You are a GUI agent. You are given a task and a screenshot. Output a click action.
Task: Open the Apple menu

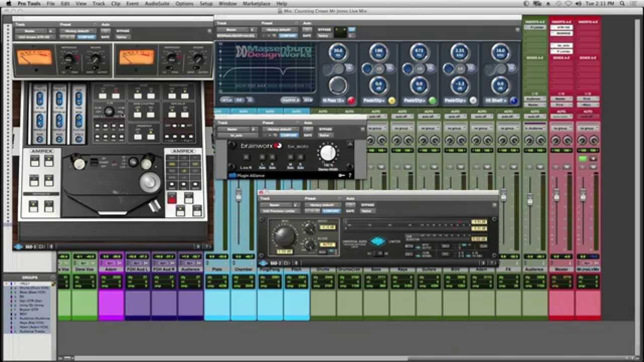[x=8, y=4]
